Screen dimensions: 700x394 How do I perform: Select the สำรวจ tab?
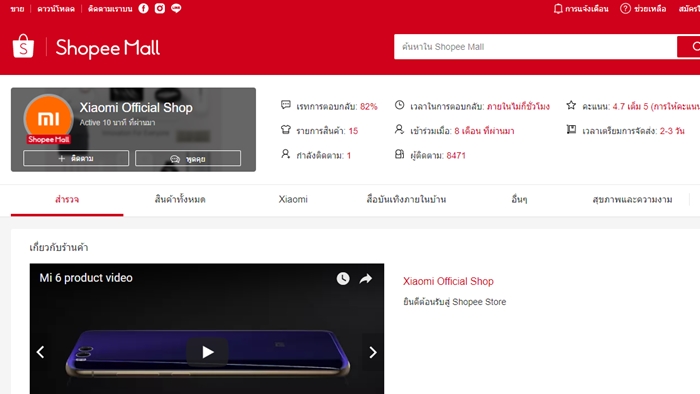coord(67,199)
